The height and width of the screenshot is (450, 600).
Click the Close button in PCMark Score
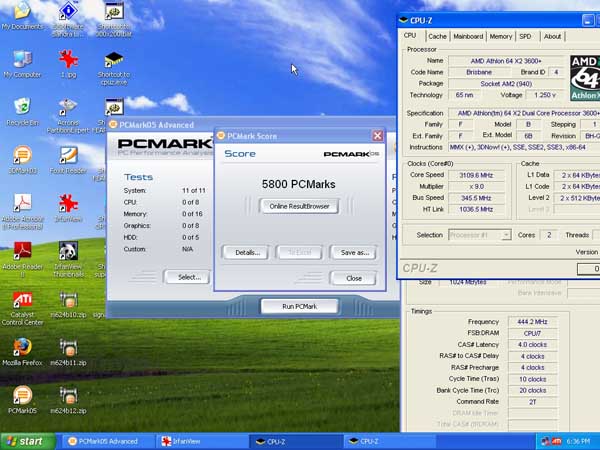pos(354,278)
